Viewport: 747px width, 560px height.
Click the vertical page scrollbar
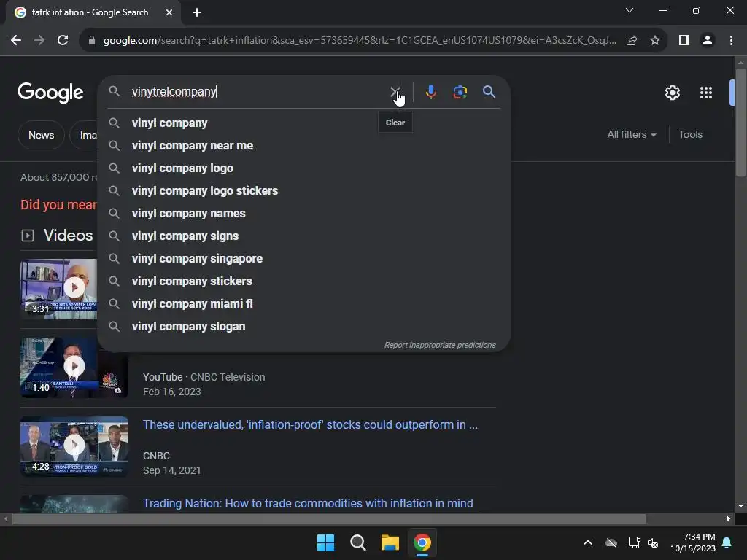pos(740,122)
